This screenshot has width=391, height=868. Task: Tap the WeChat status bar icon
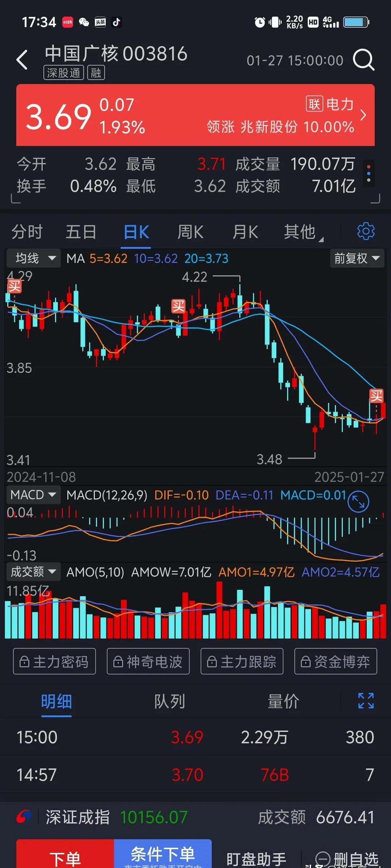pyautogui.click(x=84, y=22)
